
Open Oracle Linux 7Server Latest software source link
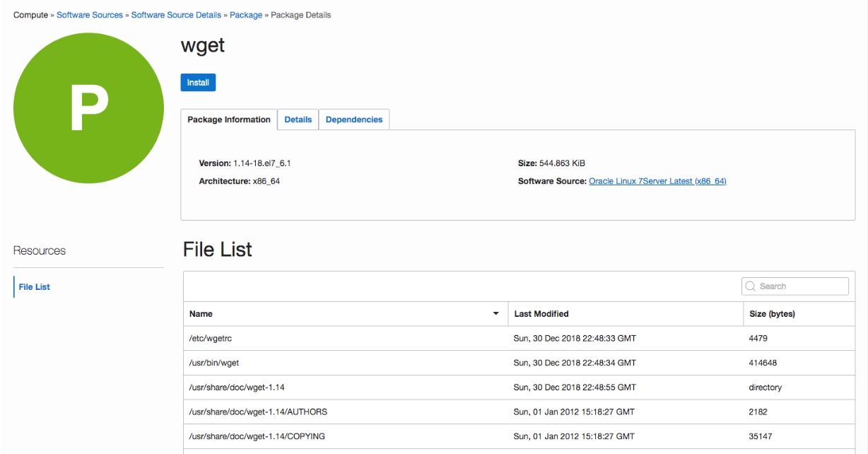657,181
